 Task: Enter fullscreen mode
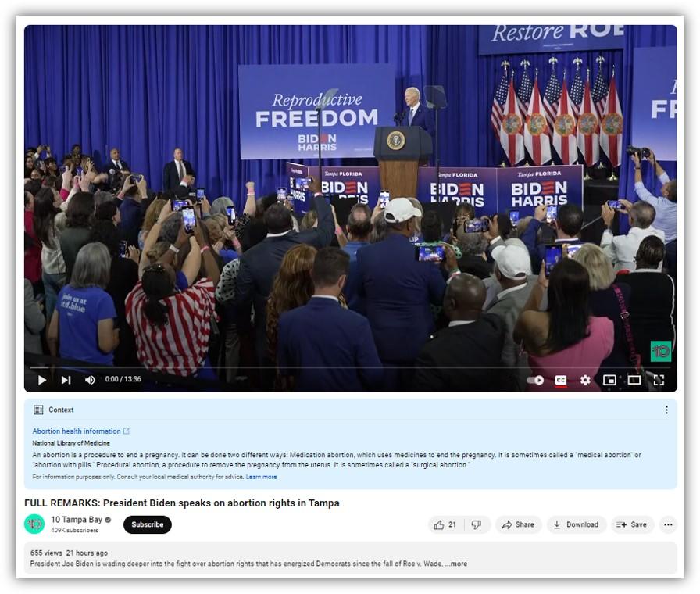tap(659, 380)
